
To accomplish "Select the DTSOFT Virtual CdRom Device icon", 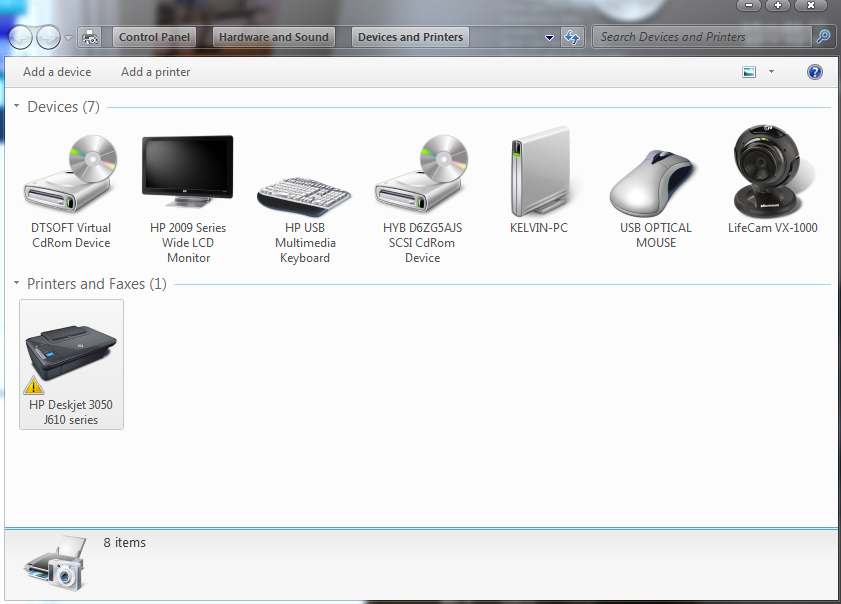I will click(70, 173).
